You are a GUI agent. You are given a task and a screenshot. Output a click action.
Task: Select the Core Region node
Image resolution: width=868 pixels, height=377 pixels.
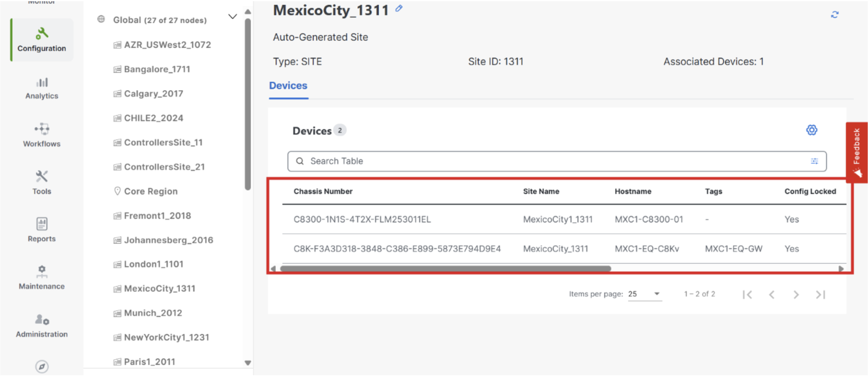click(151, 191)
